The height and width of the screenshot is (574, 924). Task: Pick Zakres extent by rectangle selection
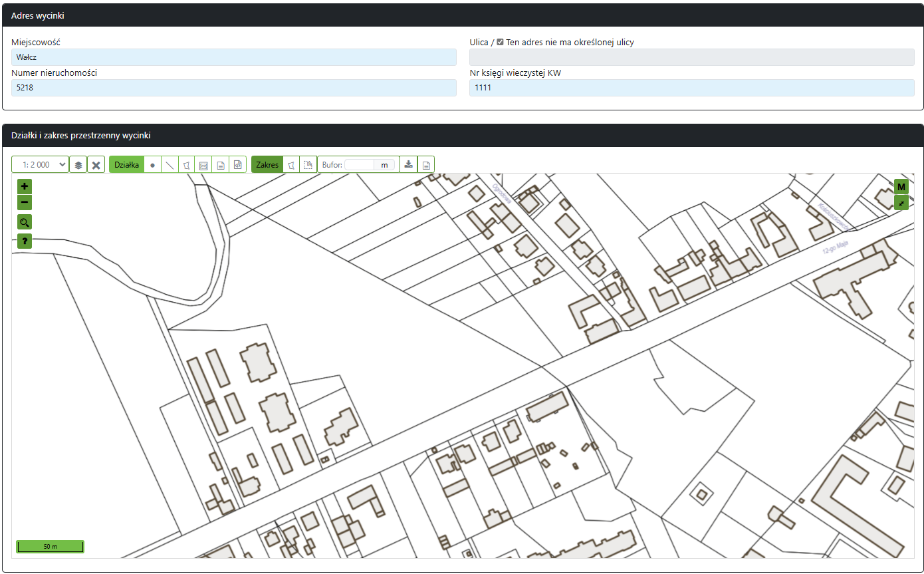click(308, 165)
